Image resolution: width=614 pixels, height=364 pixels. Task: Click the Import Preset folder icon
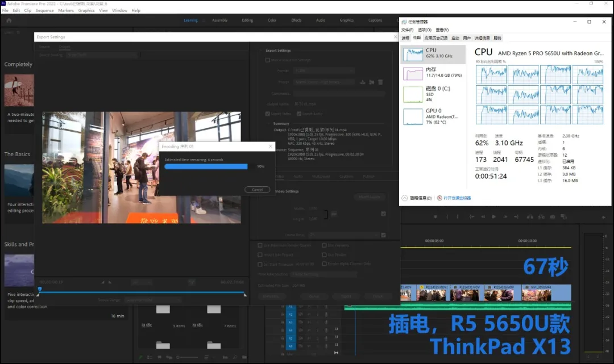371,82
